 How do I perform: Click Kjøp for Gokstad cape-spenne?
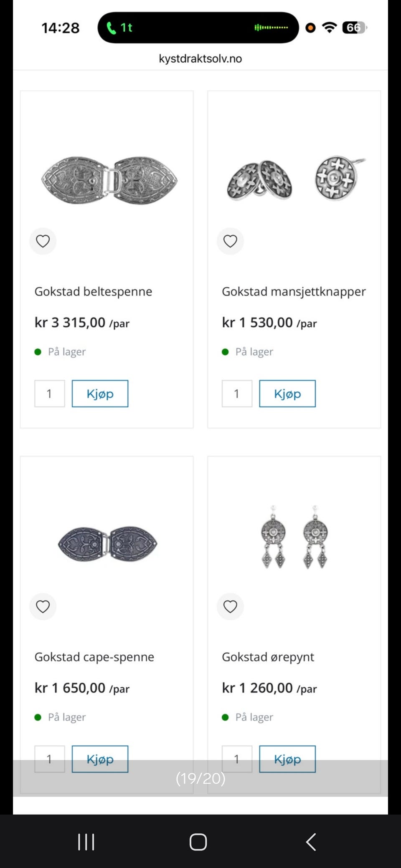tap(100, 759)
